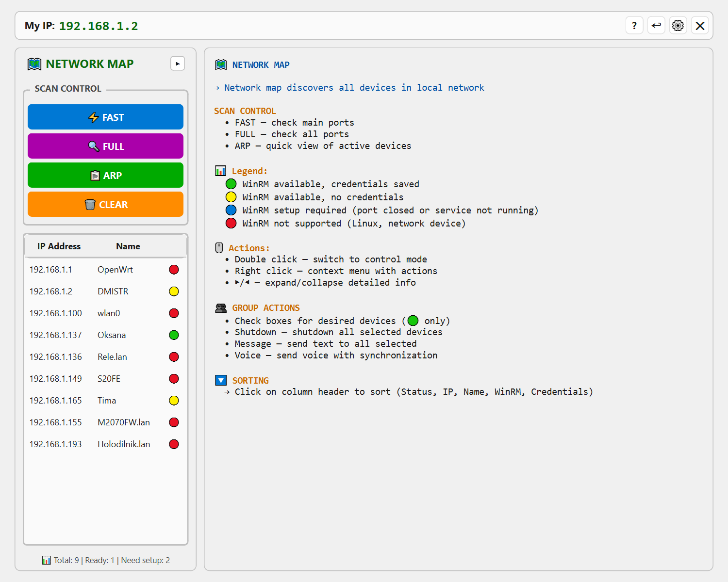Select the S20FE device entry

[x=109, y=379]
